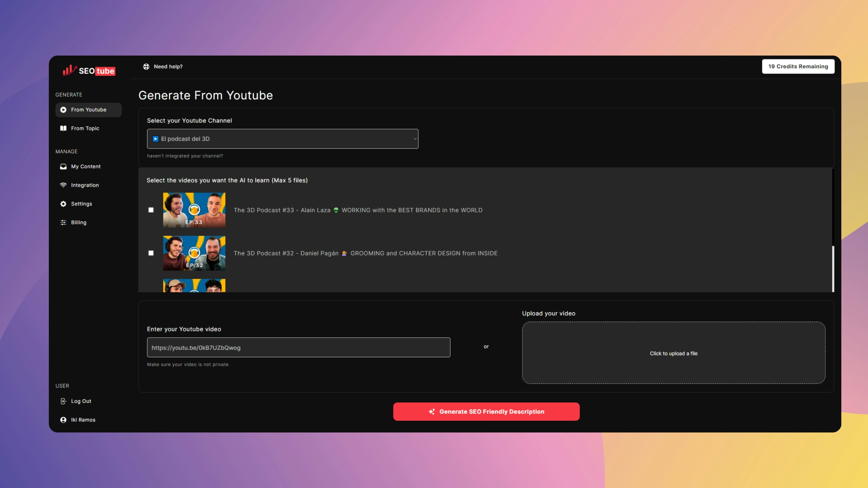Open the Youtube Channel dropdown
The width and height of the screenshot is (868, 488).
click(x=282, y=139)
